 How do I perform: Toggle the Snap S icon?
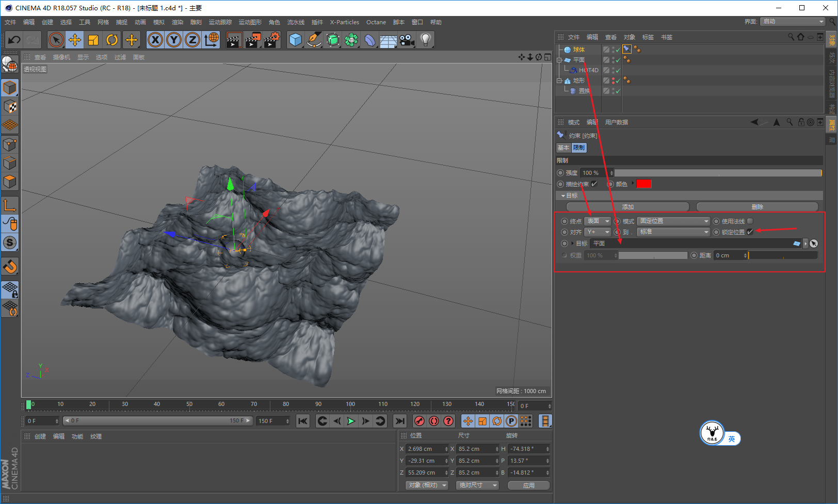[10, 242]
